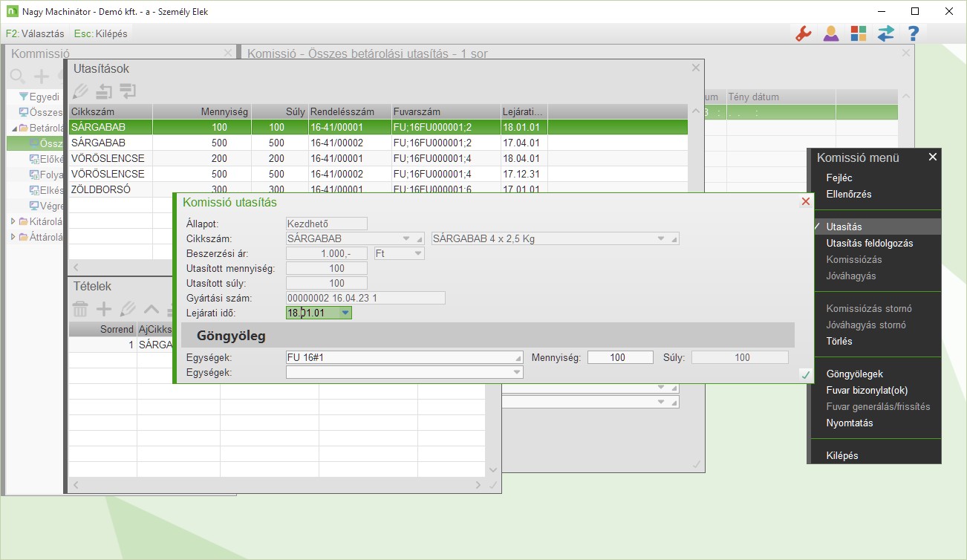
Task: Expand the Kitárolás tree folder
Action: tap(13, 221)
